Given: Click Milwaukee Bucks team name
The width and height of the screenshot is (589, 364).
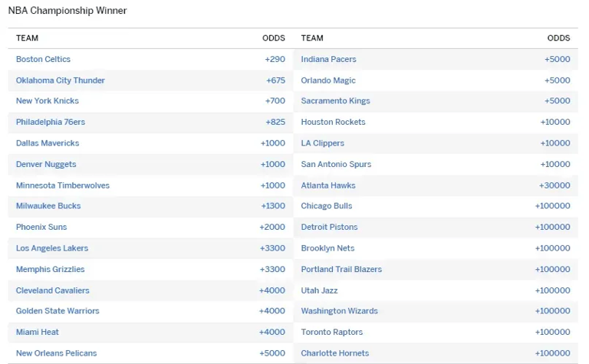Looking at the screenshot, I should tap(48, 206).
